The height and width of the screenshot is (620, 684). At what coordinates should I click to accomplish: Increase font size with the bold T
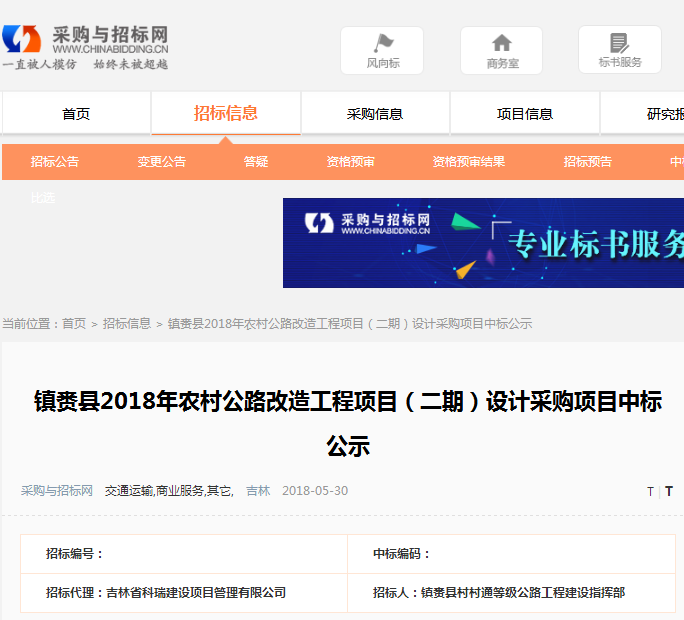(x=669, y=492)
